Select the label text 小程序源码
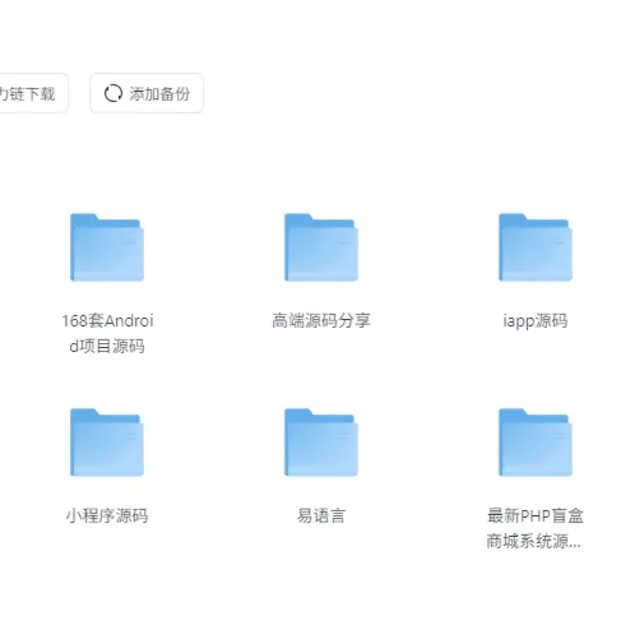The image size is (644, 644). pyautogui.click(x=107, y=516)
